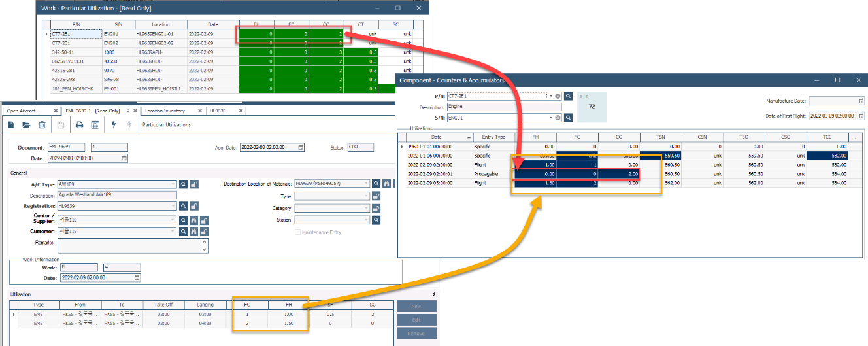Click the New document toolbar icon
The width and height of the screenshot is (868, 346).
12,124
